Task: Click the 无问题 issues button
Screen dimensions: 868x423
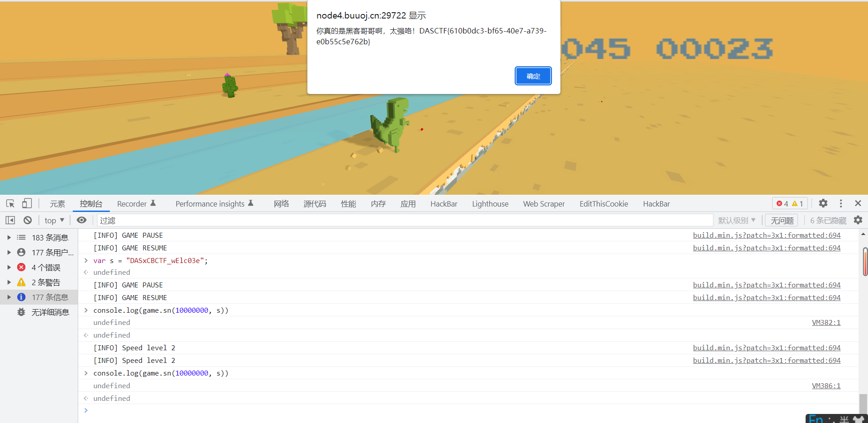Action: point(782,221)
